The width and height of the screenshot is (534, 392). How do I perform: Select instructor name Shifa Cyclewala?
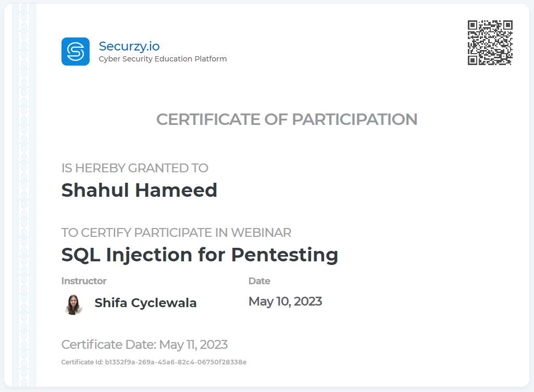(x=145, y=303)
